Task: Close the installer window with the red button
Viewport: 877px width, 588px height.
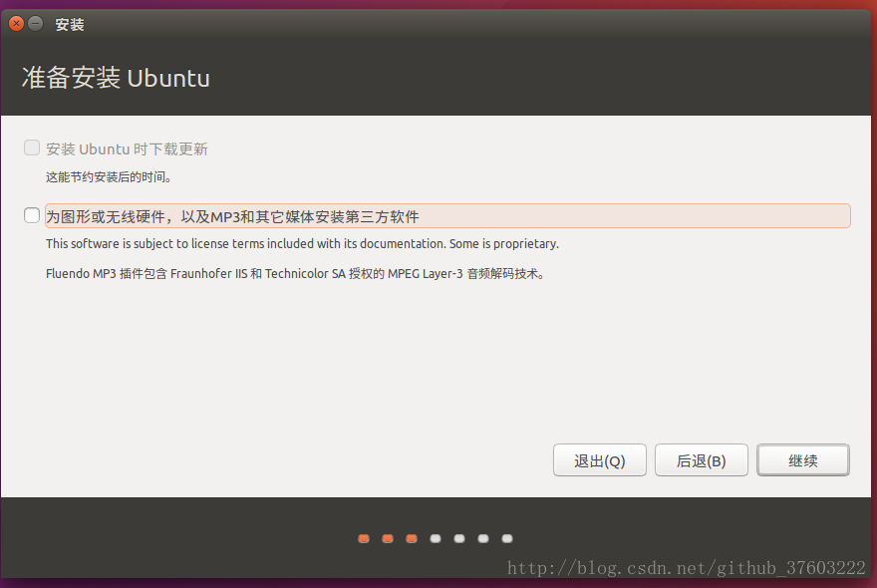Action: [16, 24]
